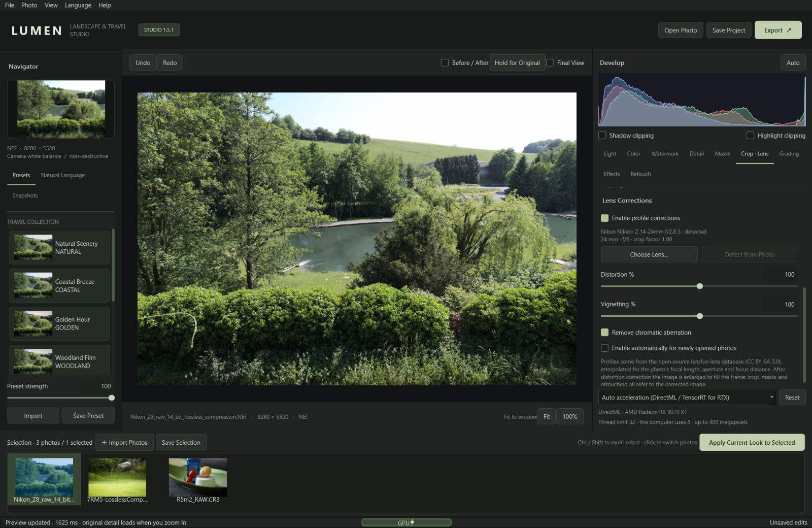
Task: Enable the Before / After checkbox
Action: pyautogui.click(x=445, y=63)
